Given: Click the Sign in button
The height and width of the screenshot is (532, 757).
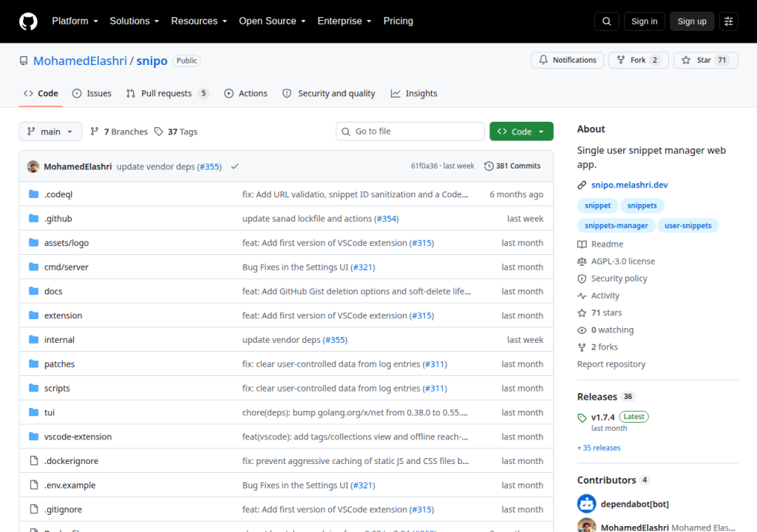Looking at the screenshot, I should 644,21.
